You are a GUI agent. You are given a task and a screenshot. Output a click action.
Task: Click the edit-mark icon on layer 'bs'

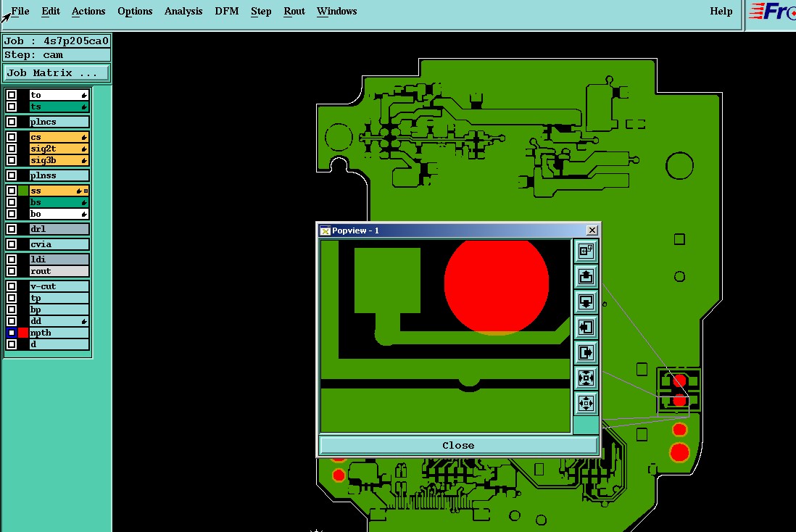tap(84, 202)
